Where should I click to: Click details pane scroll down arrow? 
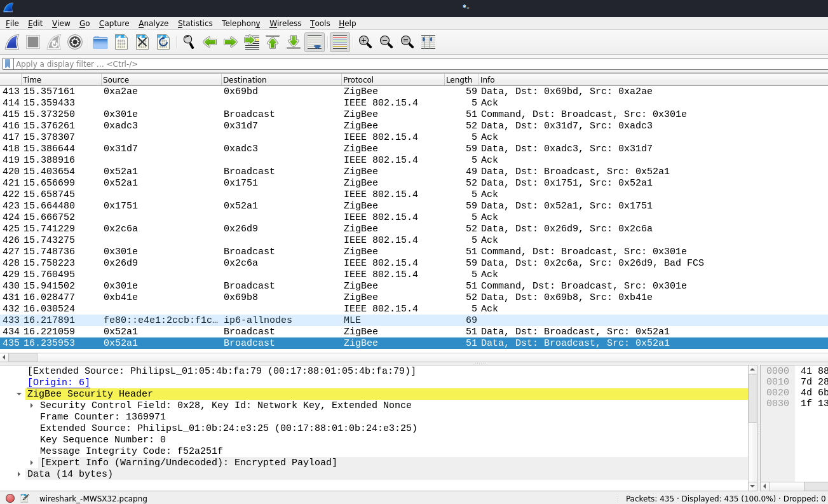[x=752, y=486]
